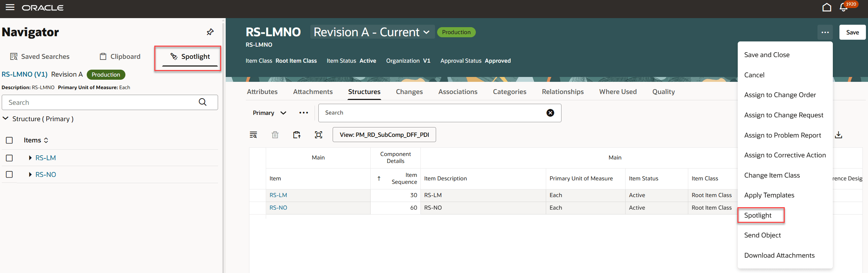Open the notifications bell
The image size is (868, 273).
pos(843,7)
